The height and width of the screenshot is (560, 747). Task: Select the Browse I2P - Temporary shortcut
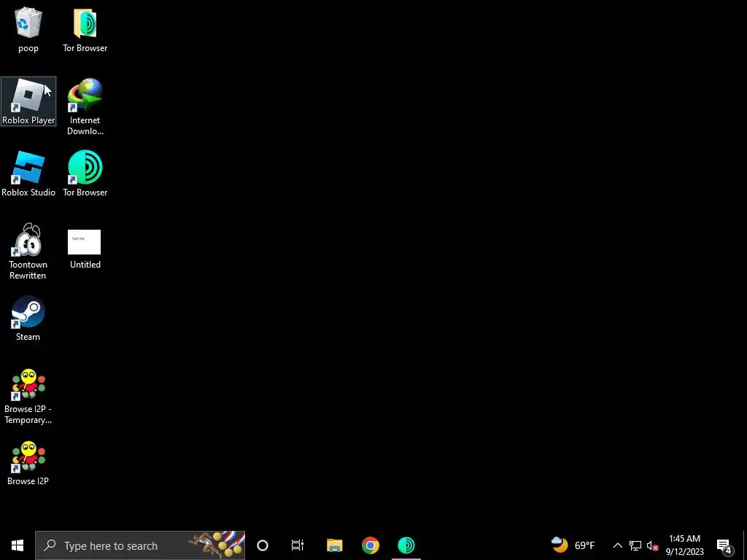pyautogui.click(x=28, y=396)
